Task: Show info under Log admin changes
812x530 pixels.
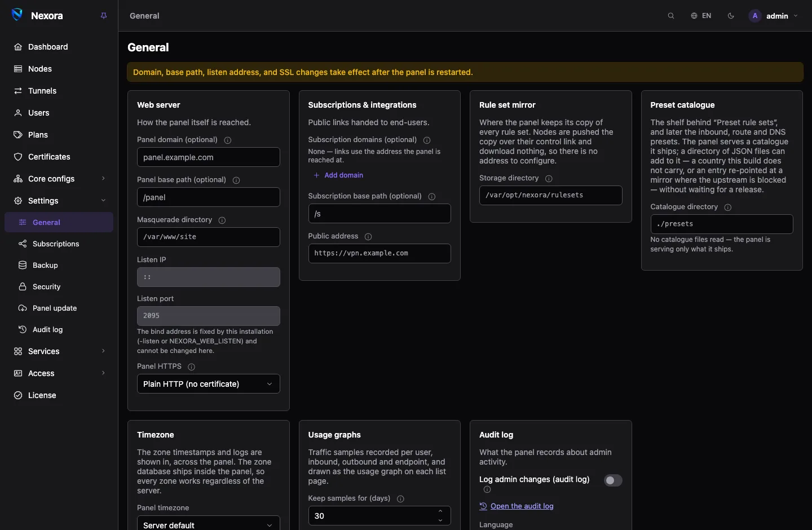Action: tap(487, 489)
